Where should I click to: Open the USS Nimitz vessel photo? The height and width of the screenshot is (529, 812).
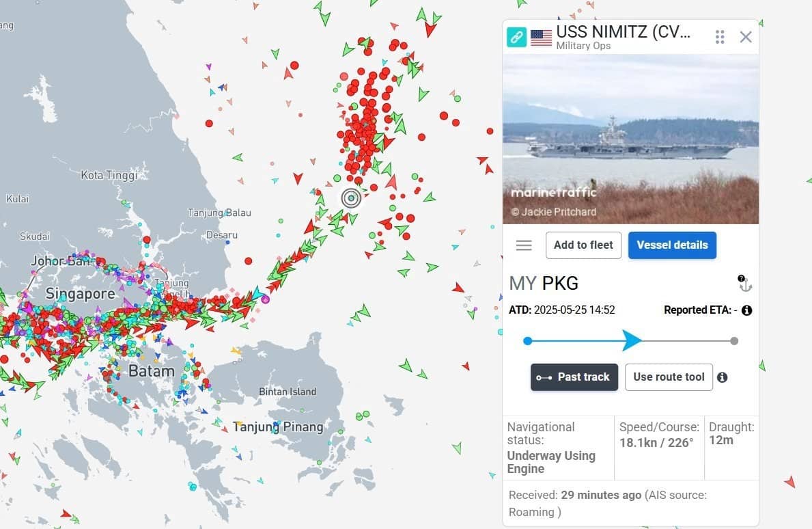[x=630, y=139]
